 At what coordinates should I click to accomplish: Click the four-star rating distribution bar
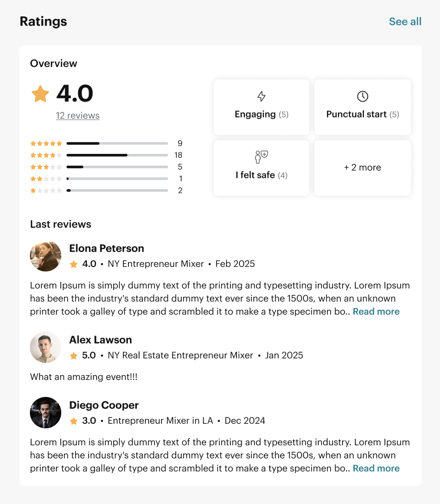117,155
